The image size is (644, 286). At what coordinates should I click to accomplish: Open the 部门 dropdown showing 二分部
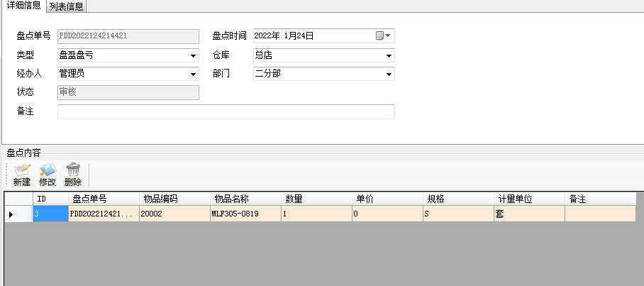coord(389,74)
